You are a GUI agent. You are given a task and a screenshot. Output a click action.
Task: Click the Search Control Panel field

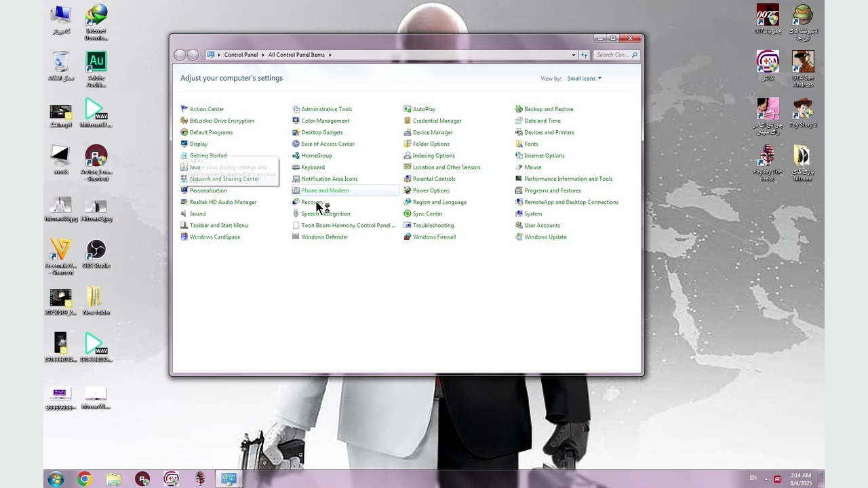(x=616, y=55)
